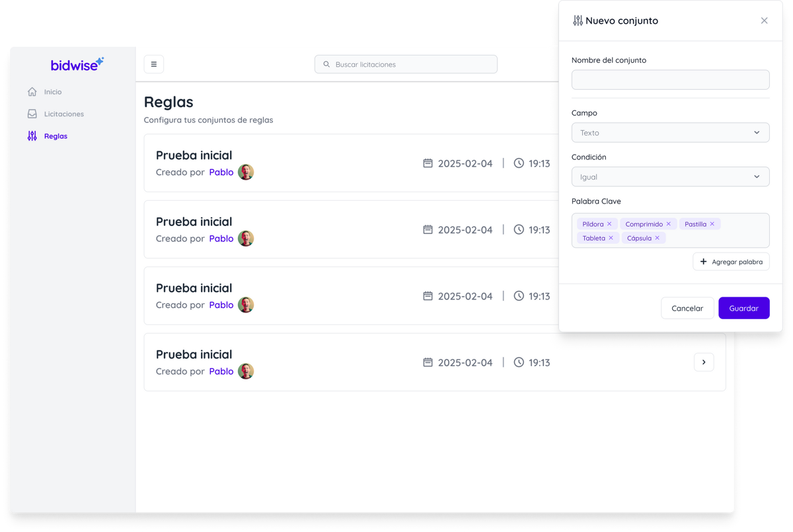Remove the Tableta keyword tag
This screenshot has height=532, width=793.
[x=611, y=238]
